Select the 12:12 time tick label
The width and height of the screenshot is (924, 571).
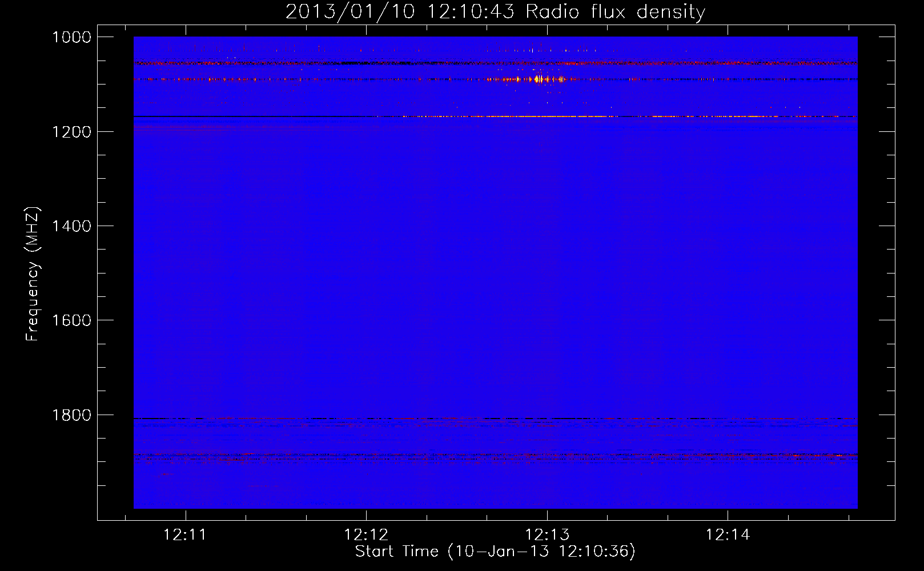(366, 535)
